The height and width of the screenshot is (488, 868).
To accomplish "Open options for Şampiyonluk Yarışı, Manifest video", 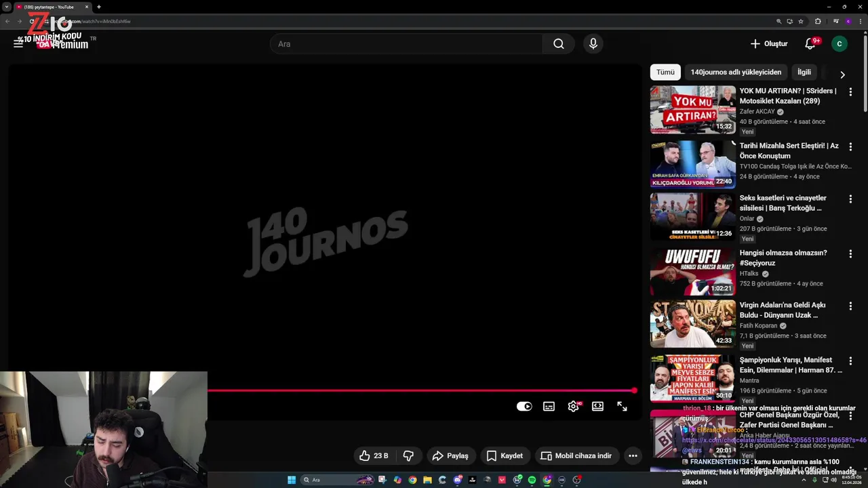I will 850,361.
